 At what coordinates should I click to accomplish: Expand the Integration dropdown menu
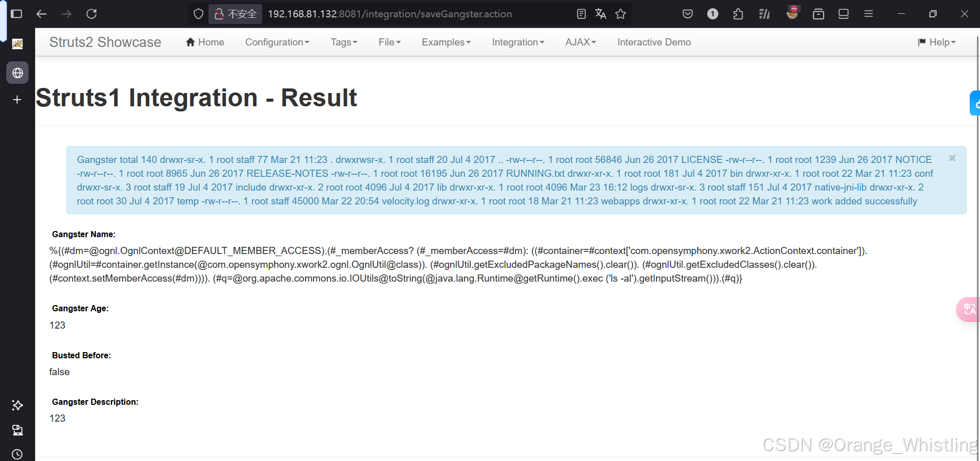click(x=518, y=42)
